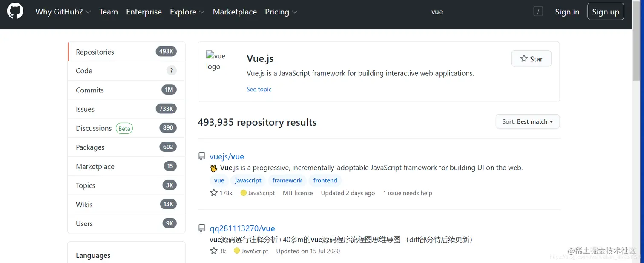Click the Updated 2 days ago text

348,193
